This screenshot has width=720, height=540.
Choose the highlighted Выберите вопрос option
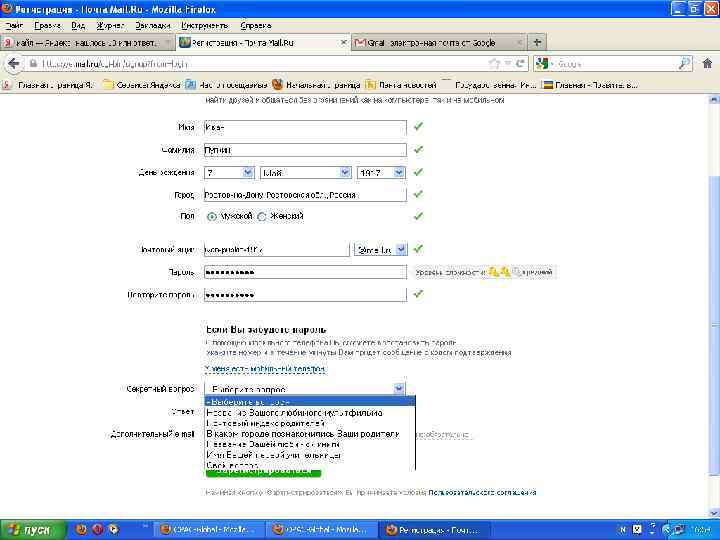[310, 402]
